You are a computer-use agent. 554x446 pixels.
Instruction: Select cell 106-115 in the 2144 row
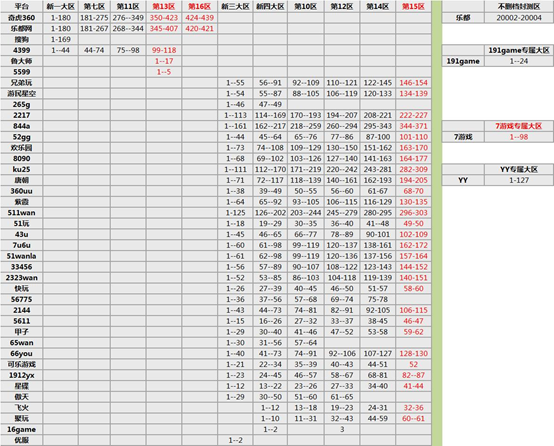pos(413,310)
